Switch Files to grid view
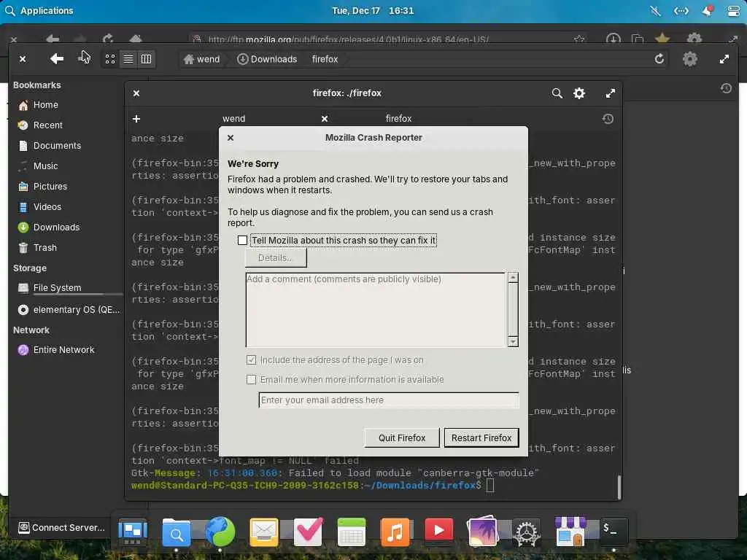Screen dimensions: 747x560 (110, 59)
